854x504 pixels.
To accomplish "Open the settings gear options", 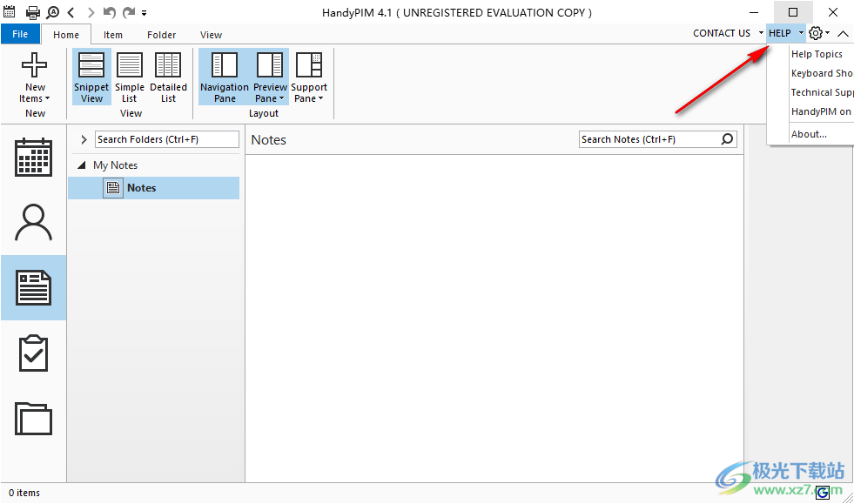I will pyautogui.click(x=818, y=33).
